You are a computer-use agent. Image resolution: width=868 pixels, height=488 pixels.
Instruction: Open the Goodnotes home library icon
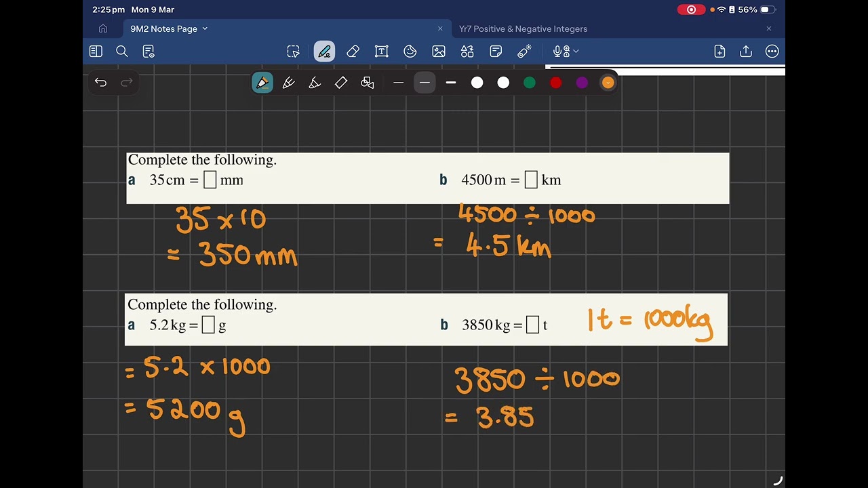click(103, 28)
